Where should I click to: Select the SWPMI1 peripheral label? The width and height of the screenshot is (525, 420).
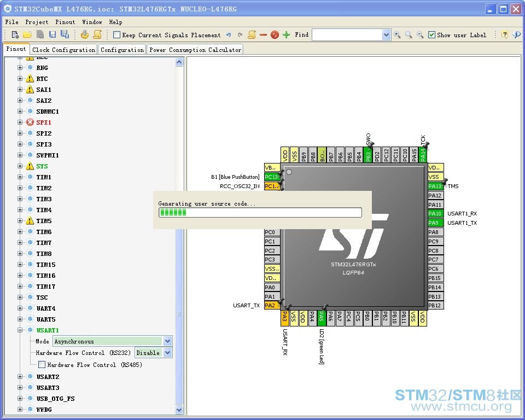pos(47,155)
